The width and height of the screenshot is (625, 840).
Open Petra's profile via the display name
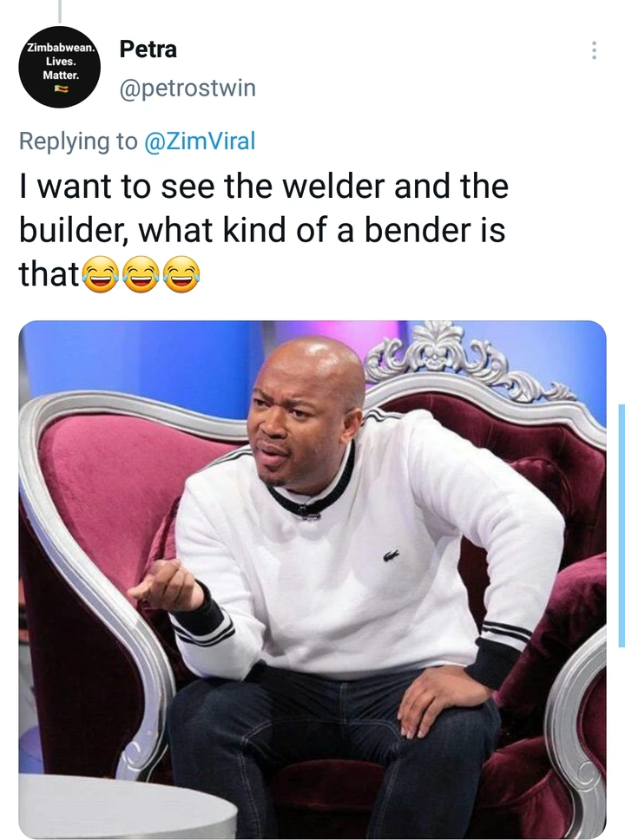pyautogui.click(x=148, y=49)
